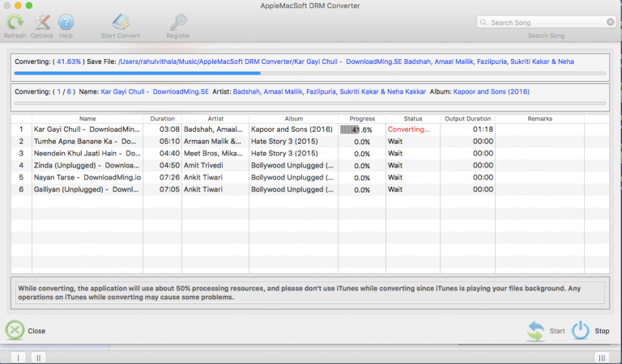Sort by the Progress column header

click(x=362, y=119)
